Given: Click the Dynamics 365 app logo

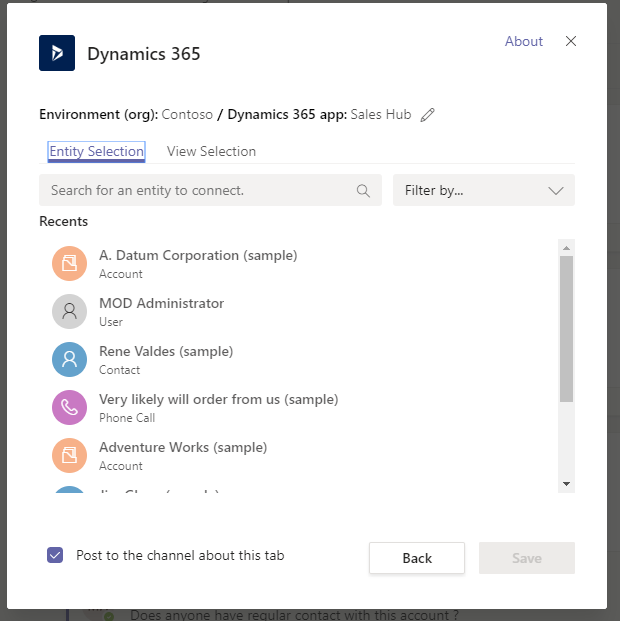Looking at the screenshot, I should 57,53.
